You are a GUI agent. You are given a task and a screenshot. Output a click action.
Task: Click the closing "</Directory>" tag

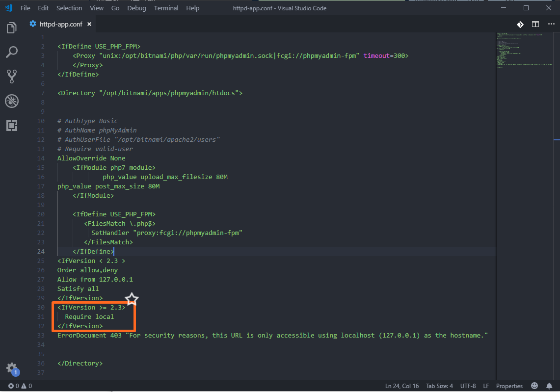80,364
